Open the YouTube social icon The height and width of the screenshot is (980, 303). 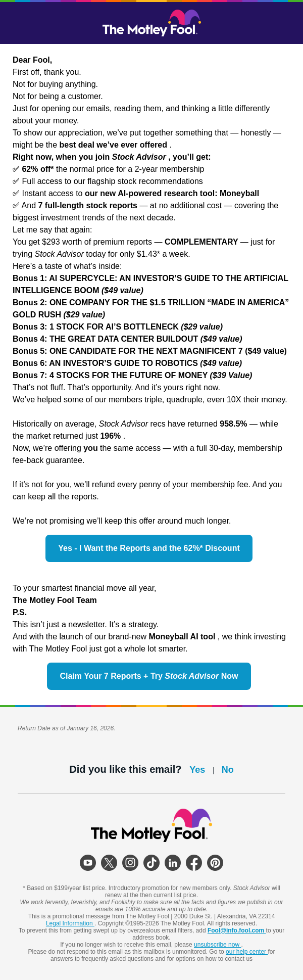pyautogui.click(x=88, y=863)
